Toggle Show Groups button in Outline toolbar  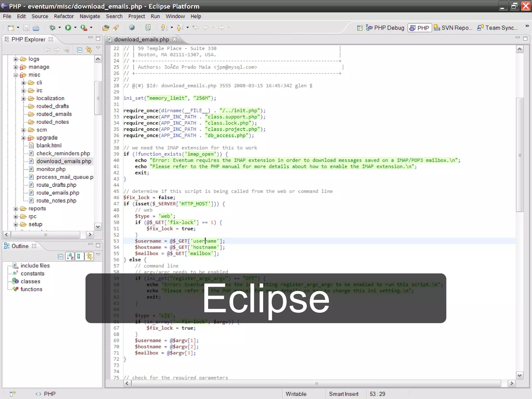pos(79,256)
